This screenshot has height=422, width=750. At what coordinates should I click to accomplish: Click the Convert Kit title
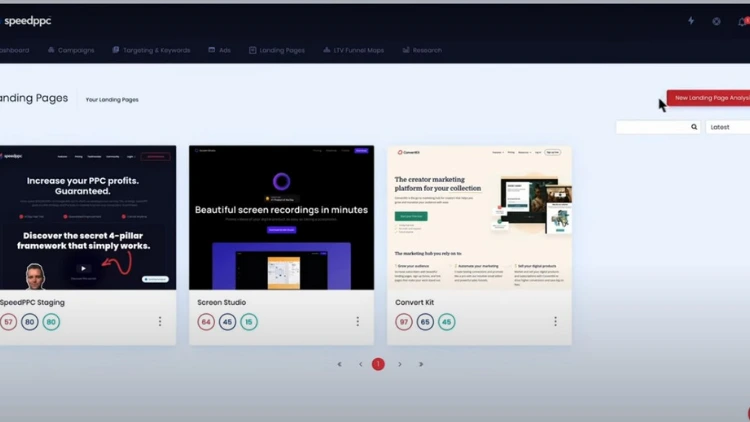[x=414, y=302]
